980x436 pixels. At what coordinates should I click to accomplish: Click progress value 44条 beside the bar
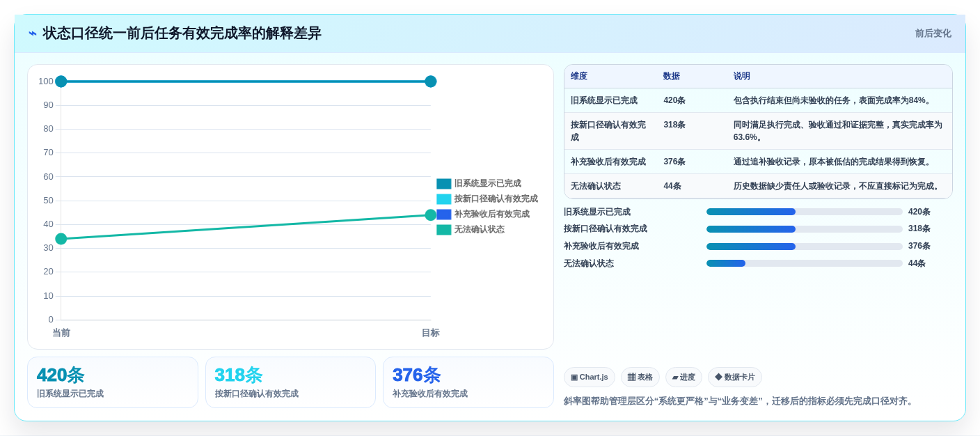pos(917,263)
